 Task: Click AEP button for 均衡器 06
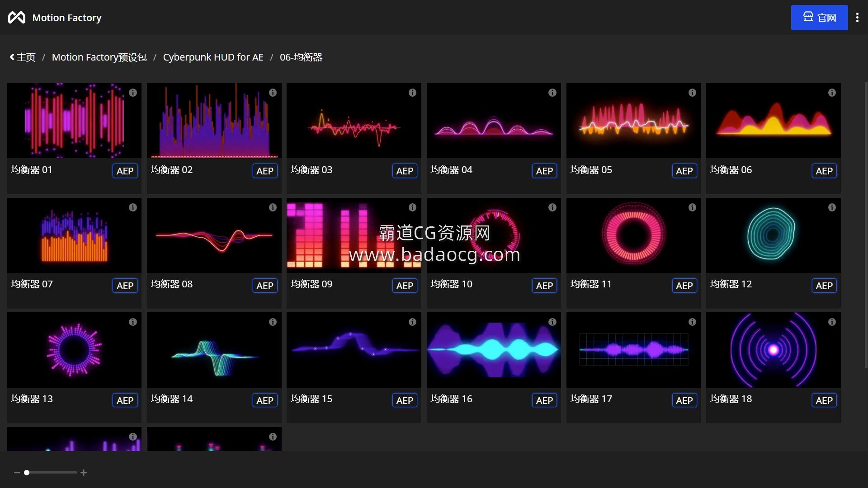(824, 171)
